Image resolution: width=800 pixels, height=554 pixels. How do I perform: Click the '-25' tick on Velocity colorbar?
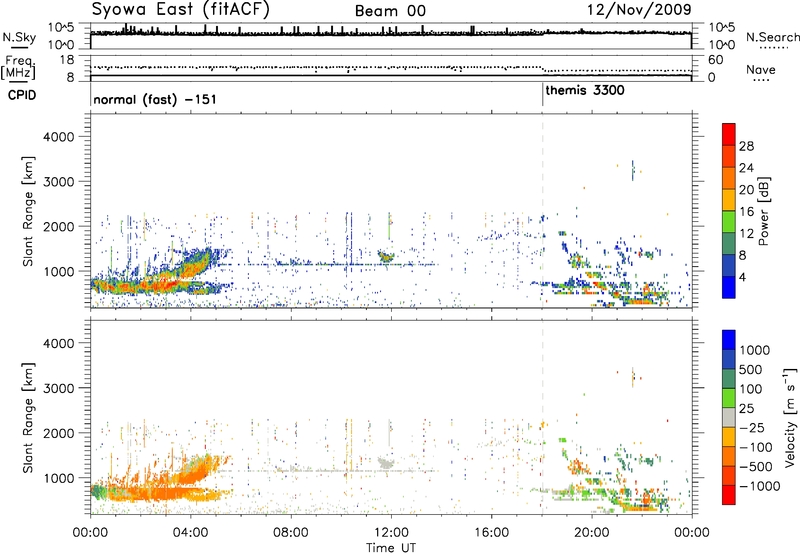tap(751, 427)
